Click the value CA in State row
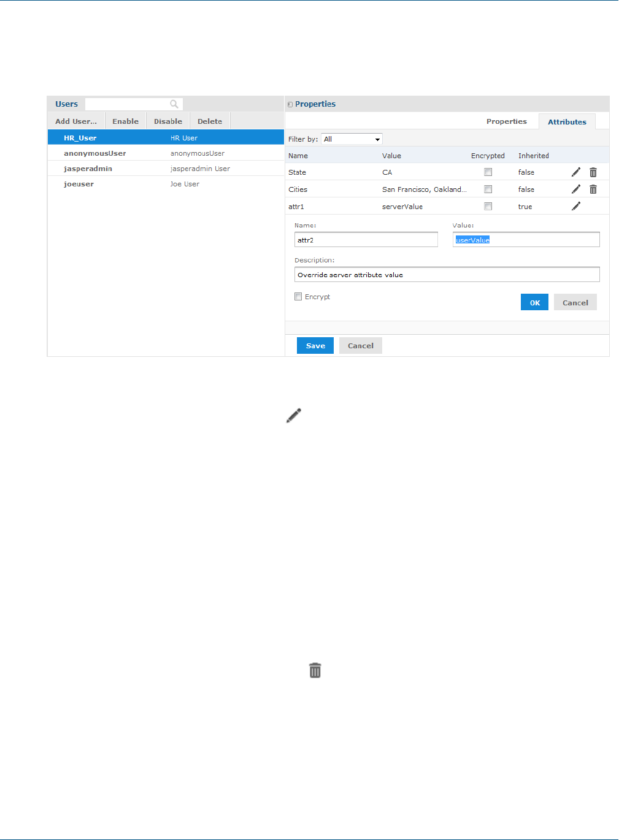The image size is (619, 840). tap(387, 172)
